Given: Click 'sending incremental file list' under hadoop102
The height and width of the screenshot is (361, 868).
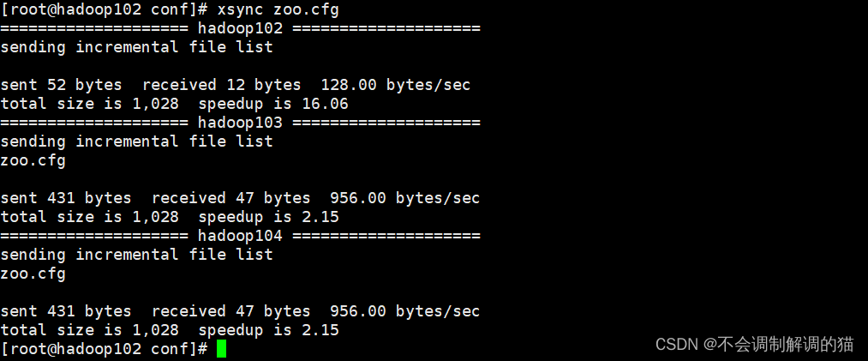Looking at the screenshot, I should coord(136,47).
